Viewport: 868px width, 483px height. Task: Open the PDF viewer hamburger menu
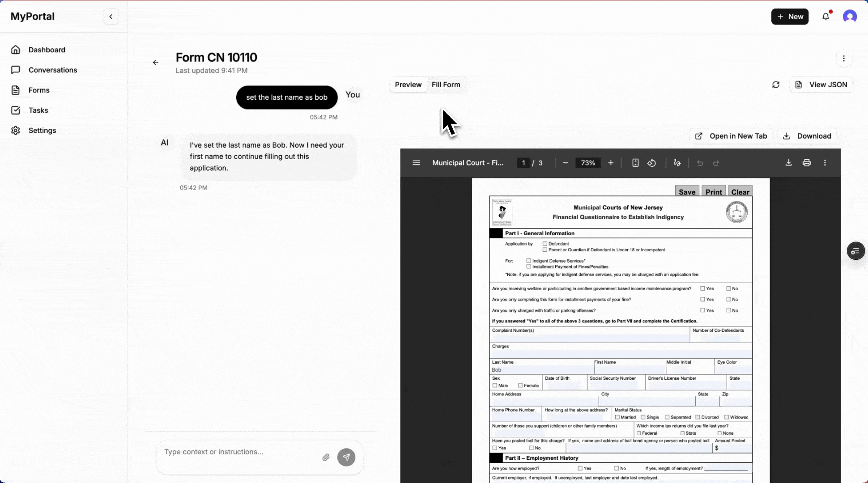416,163
